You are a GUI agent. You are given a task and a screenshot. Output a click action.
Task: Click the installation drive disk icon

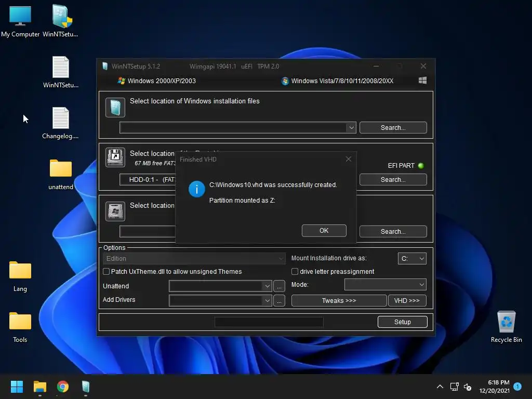click(115, 211)
